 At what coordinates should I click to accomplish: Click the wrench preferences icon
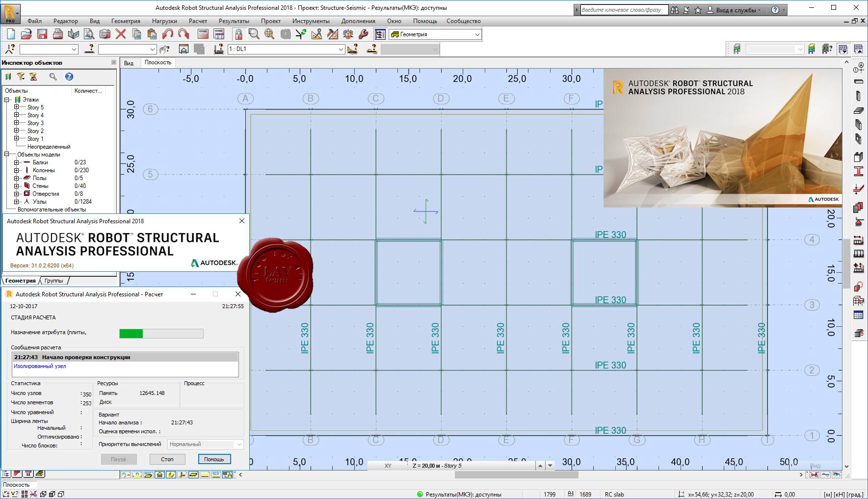[364, 34]
